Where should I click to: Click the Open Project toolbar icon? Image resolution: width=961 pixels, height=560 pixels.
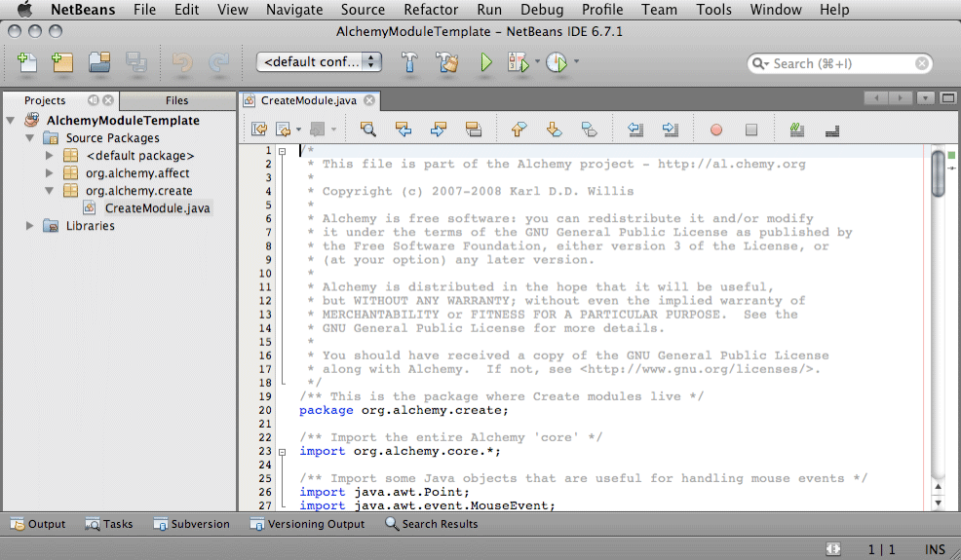[x=99, y=62]
